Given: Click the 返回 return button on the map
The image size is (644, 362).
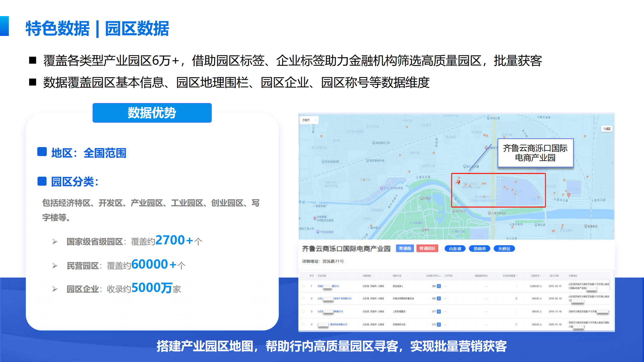Looking at the screenshot, I should [x=607, y=129].
